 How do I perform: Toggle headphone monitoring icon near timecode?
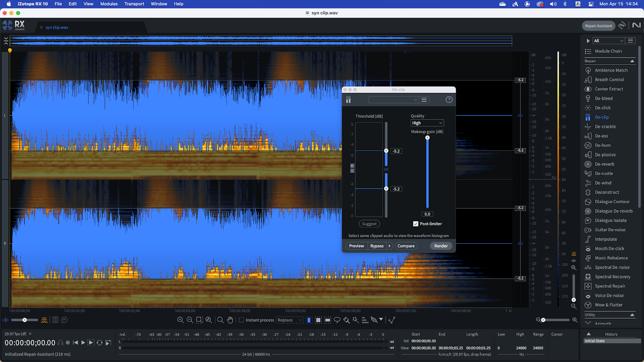[x=60, y=343]
